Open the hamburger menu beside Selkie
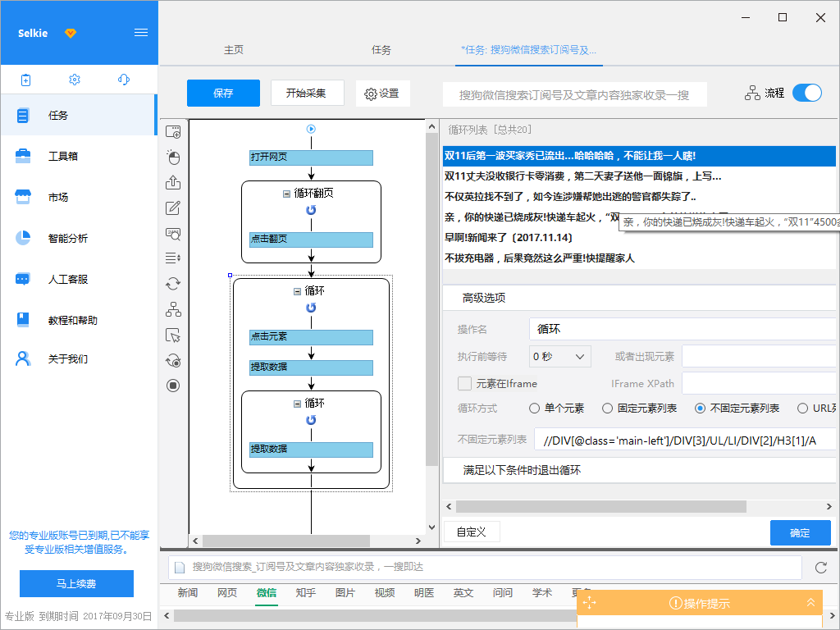 click(141, 33)
